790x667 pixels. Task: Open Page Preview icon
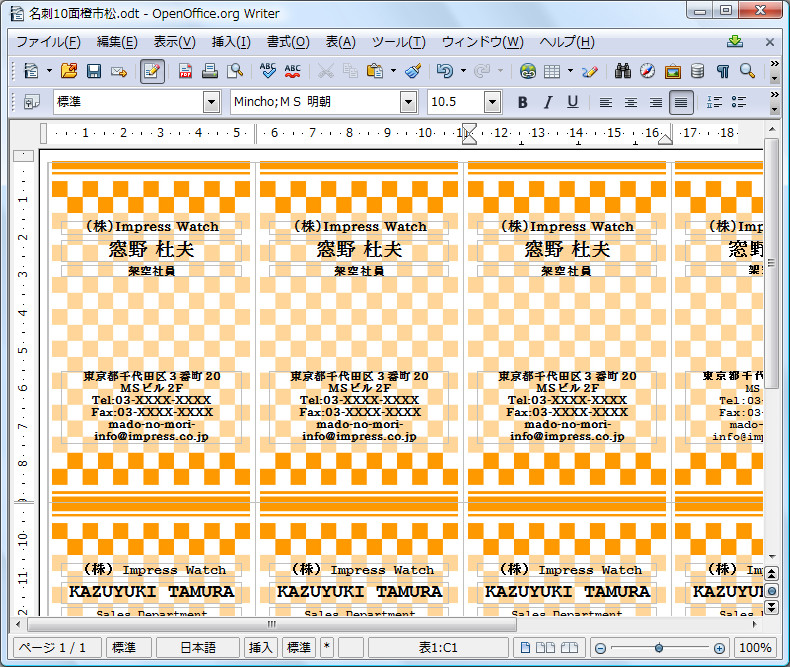click(x=235, y=71)
